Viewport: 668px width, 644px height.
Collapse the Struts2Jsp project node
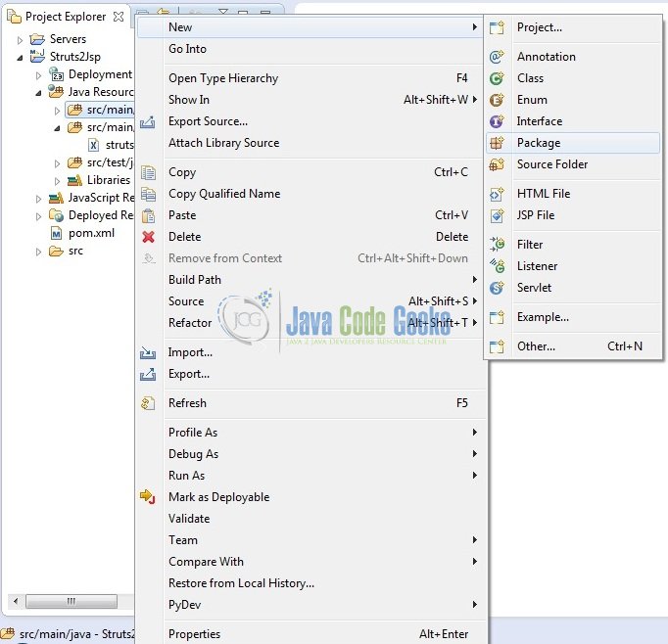pos(20,58)
